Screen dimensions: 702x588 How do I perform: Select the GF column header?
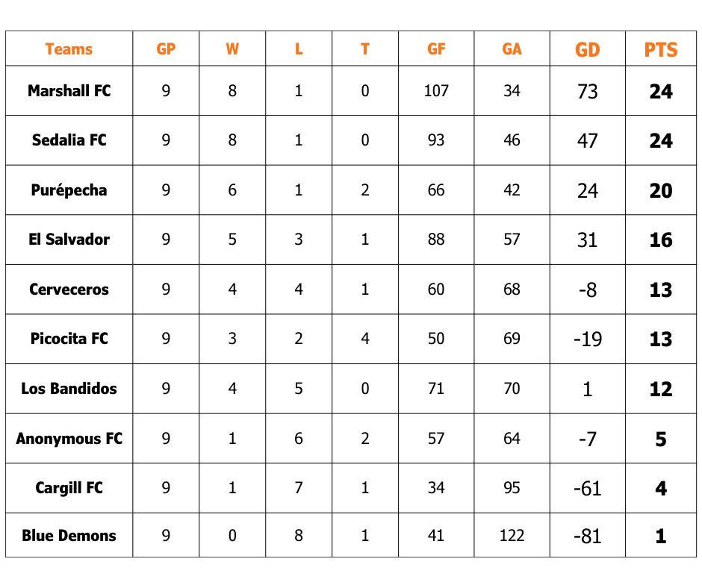[x=436, y=49]
